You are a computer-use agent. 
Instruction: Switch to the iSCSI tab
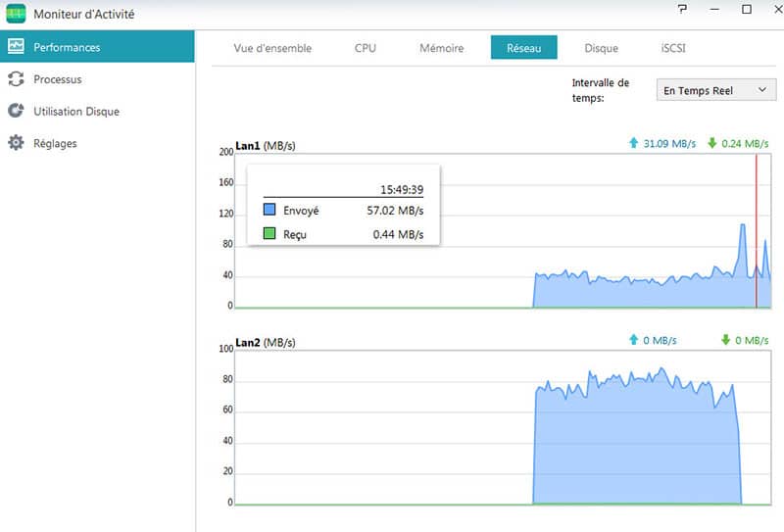tap(673, 48)
